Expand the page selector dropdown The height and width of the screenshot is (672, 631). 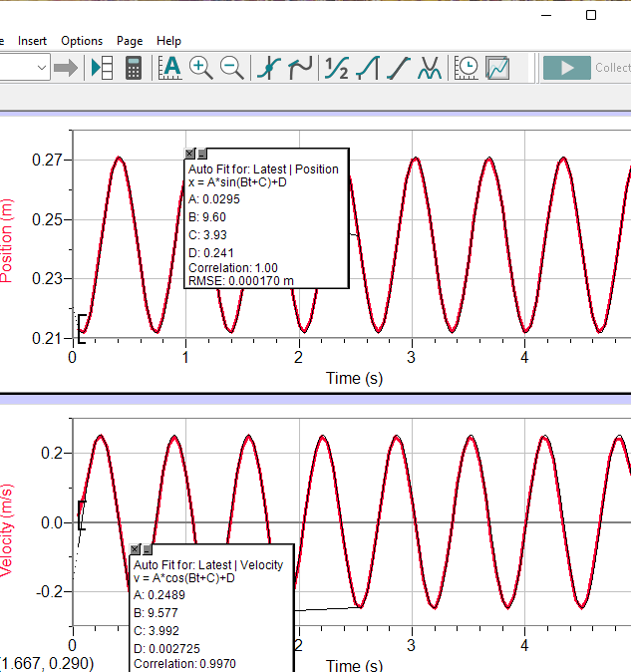click(x=42, y=68)
